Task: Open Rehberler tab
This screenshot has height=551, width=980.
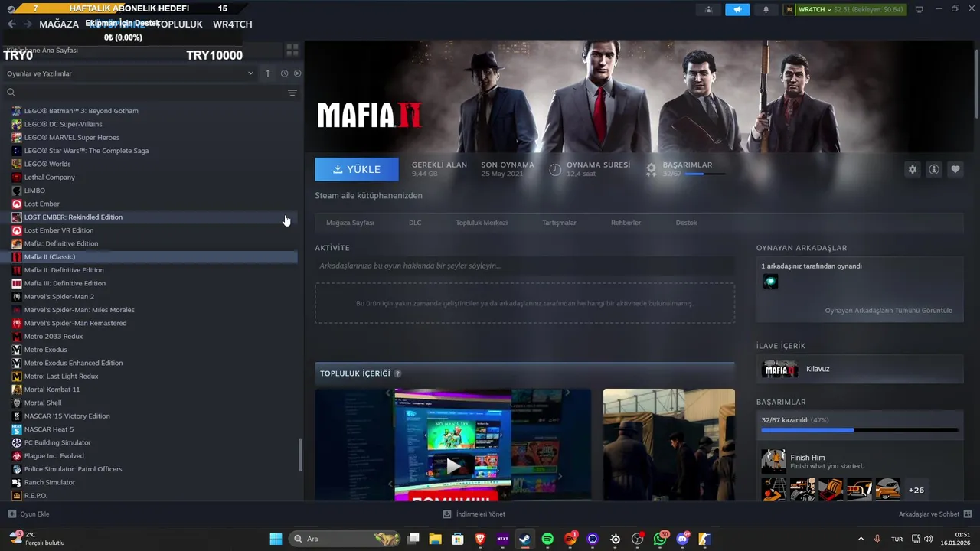Action: [626, 223]
